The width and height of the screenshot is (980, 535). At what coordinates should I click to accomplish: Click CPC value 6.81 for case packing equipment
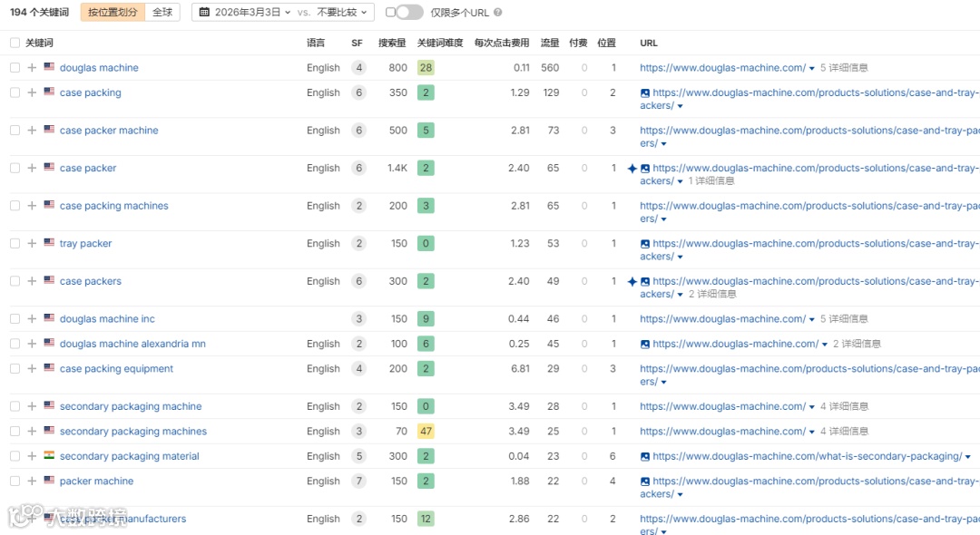pos(520,368)
